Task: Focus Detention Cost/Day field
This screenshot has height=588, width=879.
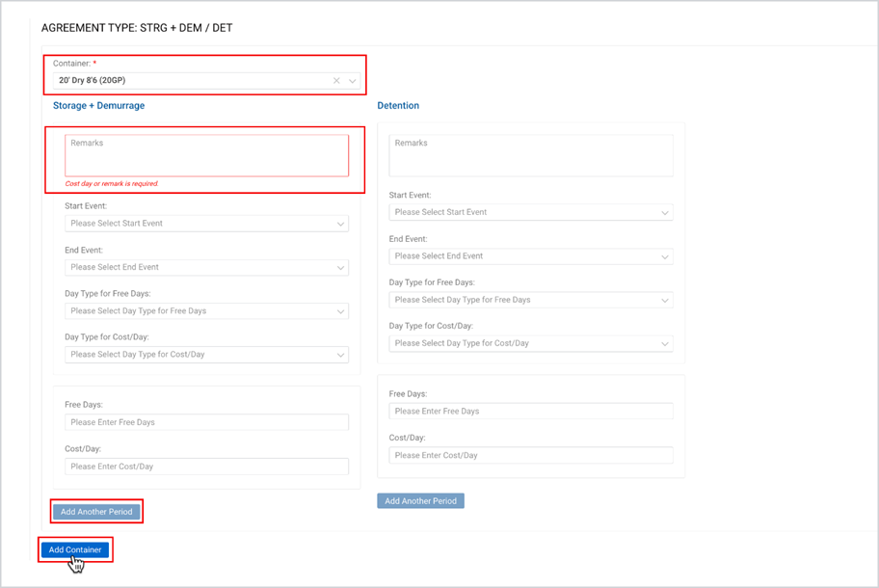Action: point(531,455)
